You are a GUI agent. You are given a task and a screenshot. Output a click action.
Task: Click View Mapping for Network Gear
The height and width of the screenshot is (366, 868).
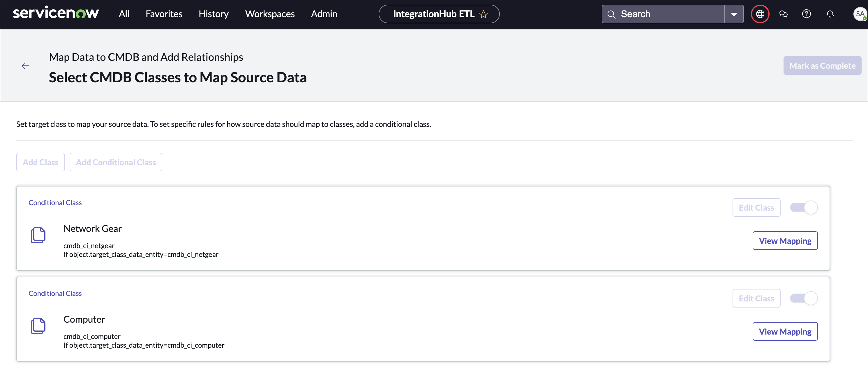pos(785,240)
